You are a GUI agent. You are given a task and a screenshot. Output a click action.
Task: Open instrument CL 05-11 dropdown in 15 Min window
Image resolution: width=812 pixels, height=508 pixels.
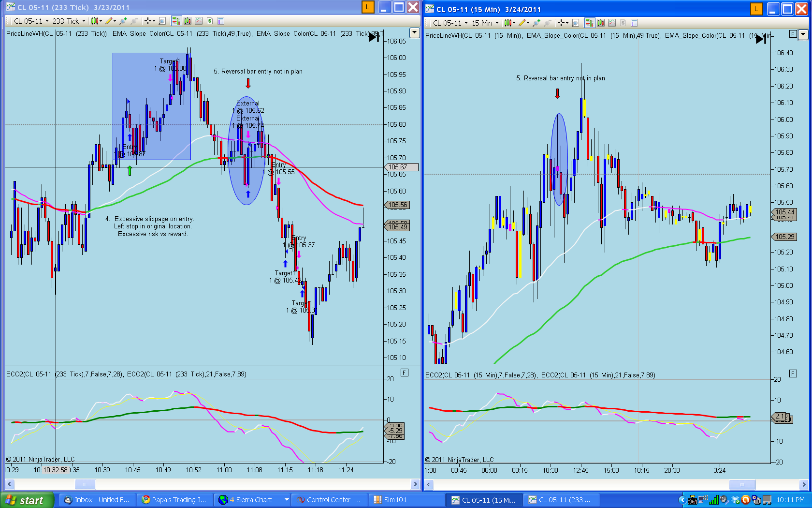pos(450,23)
